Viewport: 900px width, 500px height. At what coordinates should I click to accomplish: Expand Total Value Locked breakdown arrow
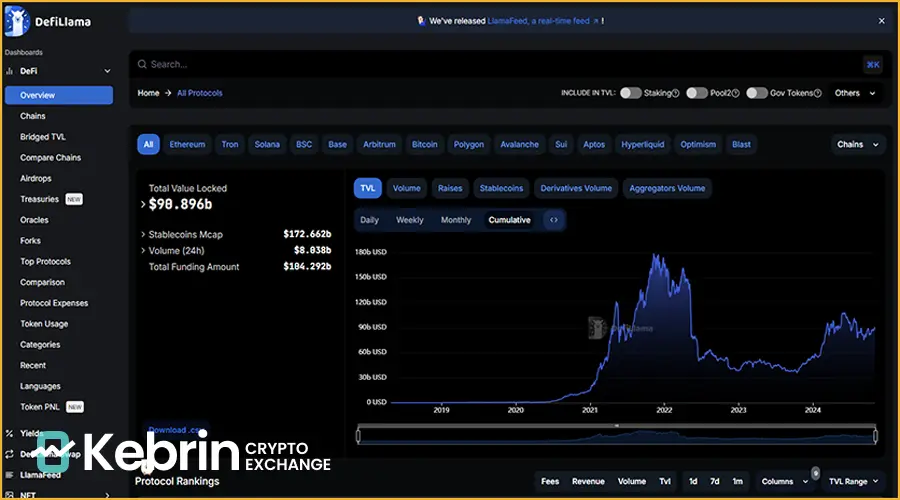click(143, 204)
